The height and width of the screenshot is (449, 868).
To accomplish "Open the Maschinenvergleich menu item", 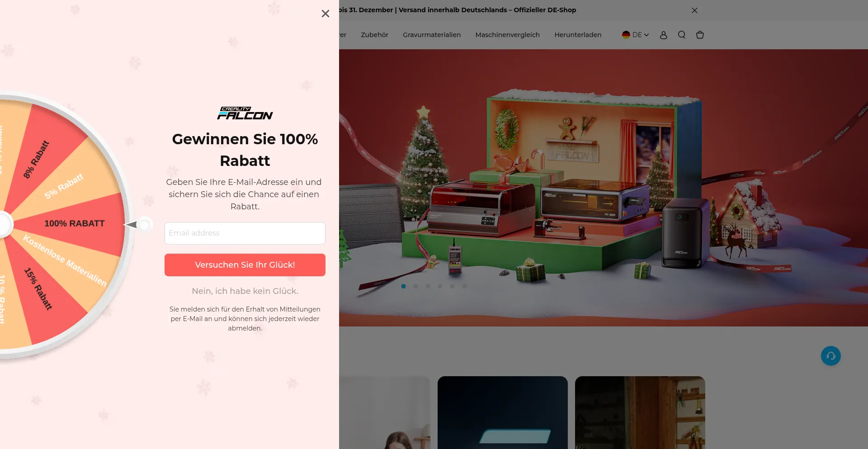I will click(x=507, y=35).
